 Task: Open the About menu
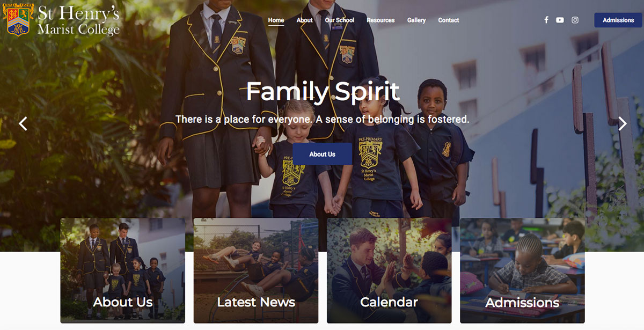[x=304, y=20]
